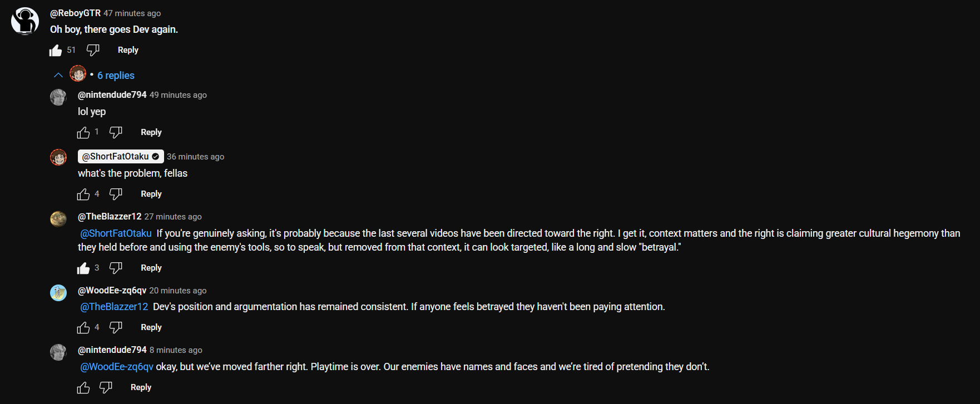
Task: Like ShortFatOtaku's 'what's the problem' reply
Action: 83,194
